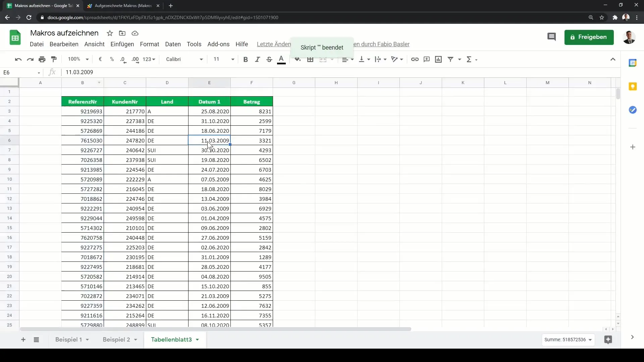
Task: View cloud save status icon
Action: point(135,33)
